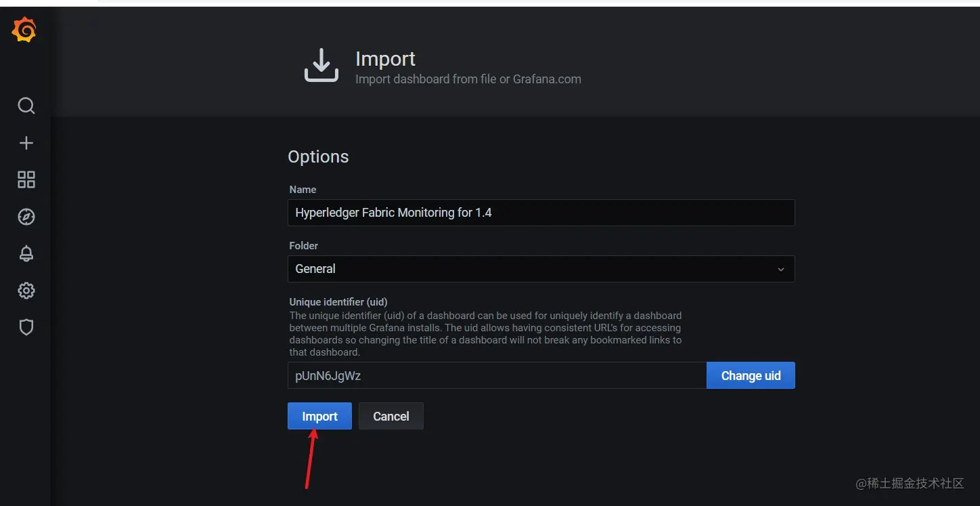Expand the Folder dropdown chevron arrow

tap(780, 270)
